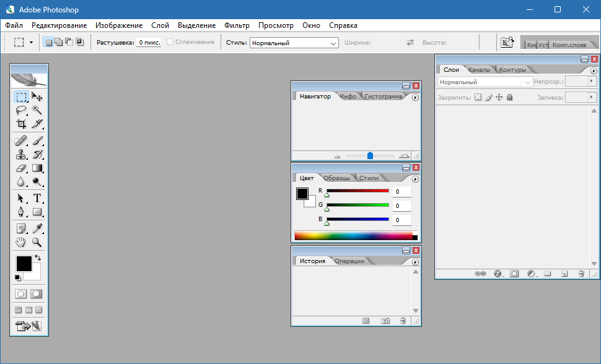Select the Magic Wand tool
The height and width of the screenshot is (364, 601).
(37, 110)
